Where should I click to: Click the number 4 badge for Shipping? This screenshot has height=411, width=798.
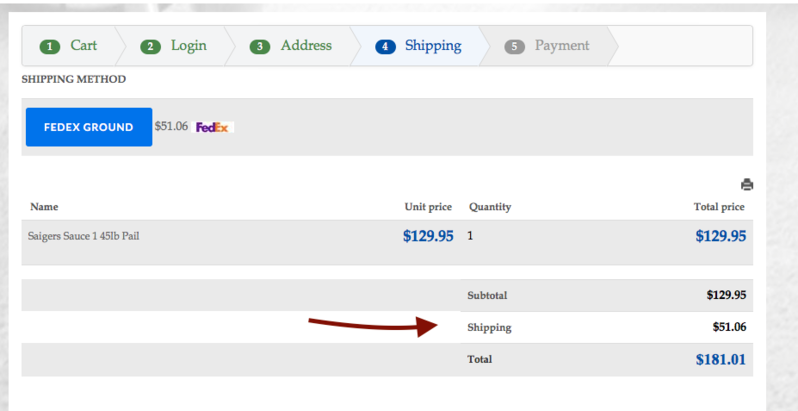[385, 47]
